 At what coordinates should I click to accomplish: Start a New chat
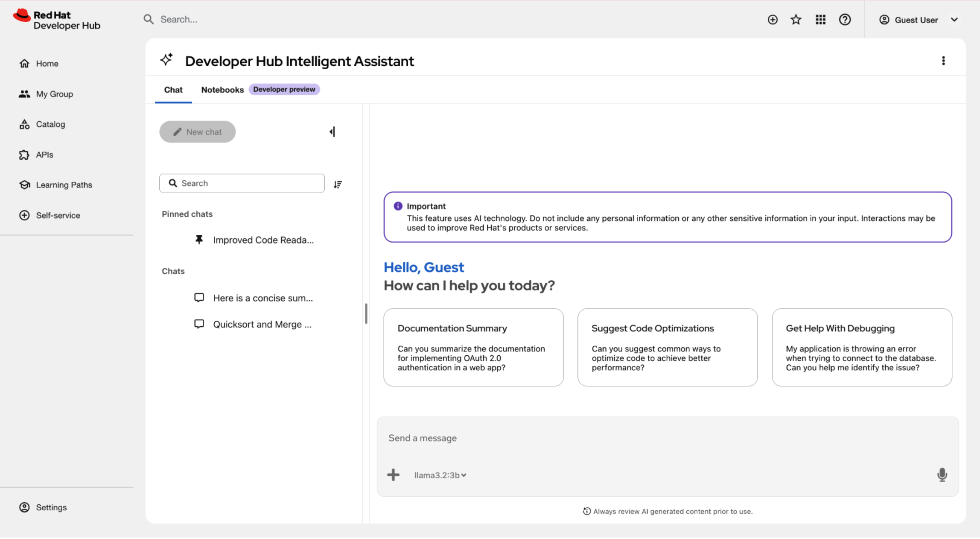pyautogui.click(x=197, y=132)
